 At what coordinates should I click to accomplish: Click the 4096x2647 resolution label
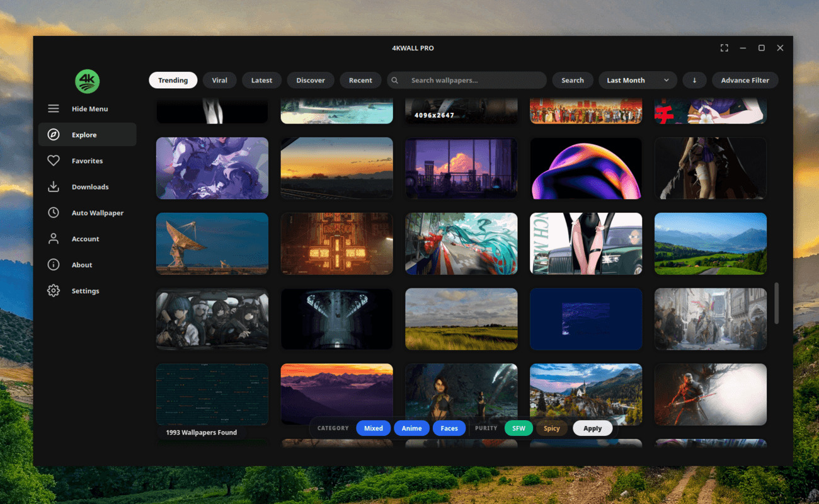pos(435,115)
